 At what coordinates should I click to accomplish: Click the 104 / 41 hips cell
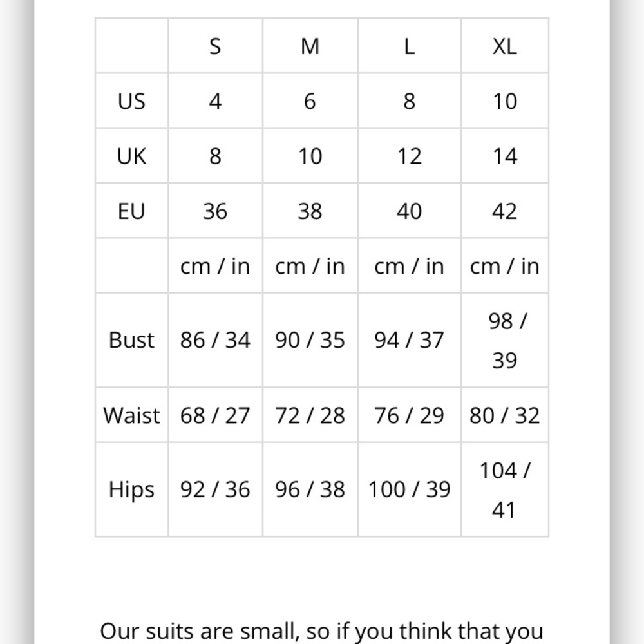tap(505, 489)
